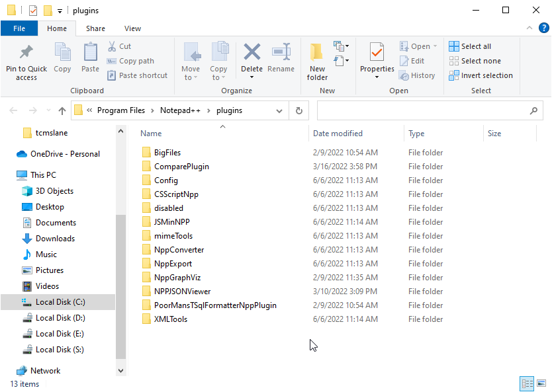
Task: Click the Rename icon
Action: click(x=281, y=52)
